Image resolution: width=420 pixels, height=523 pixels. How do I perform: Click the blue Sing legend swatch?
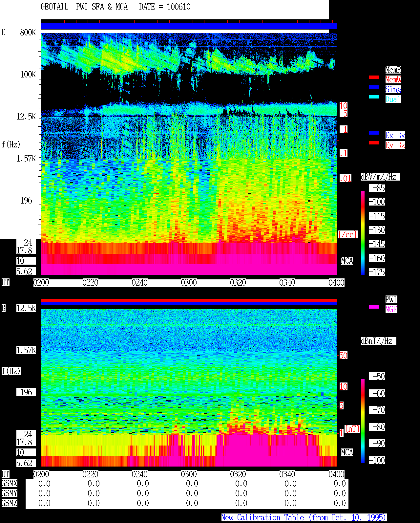tap(374, 87)
